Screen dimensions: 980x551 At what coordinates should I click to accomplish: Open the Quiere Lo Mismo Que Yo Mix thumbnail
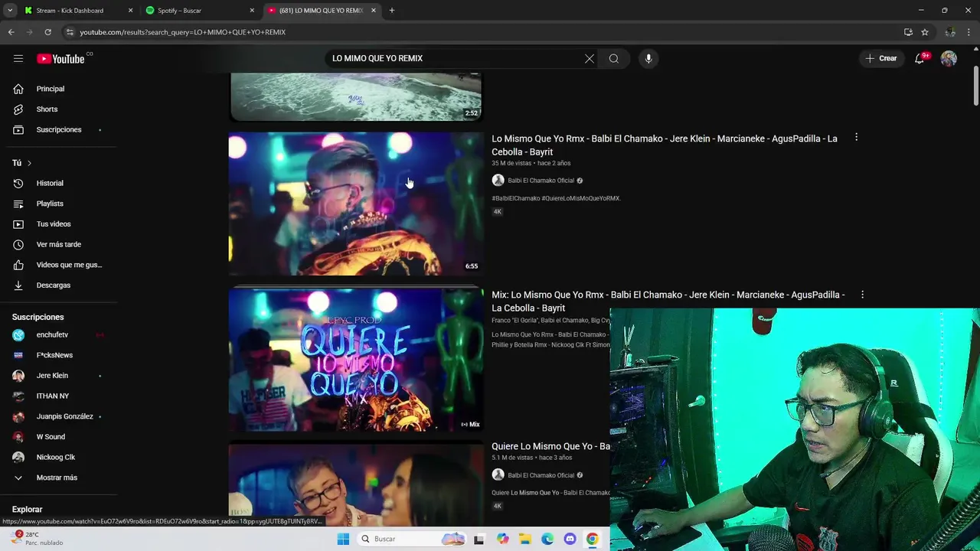tap(356, 360)
